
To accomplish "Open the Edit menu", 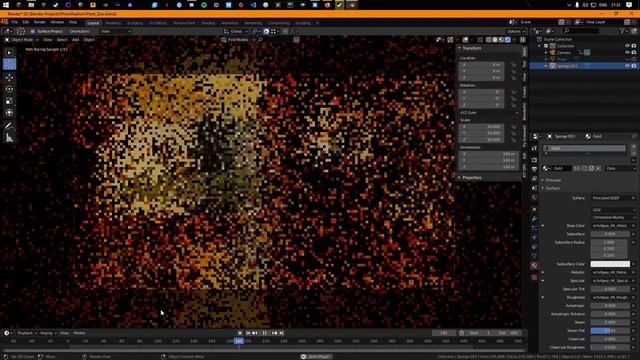I will click(26, 22).
